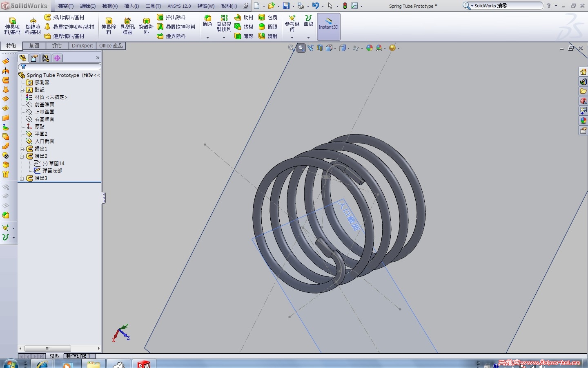Screen dimensions: 588x368
Task: Open the 檢視(V) menu
Action: click(110, 6)
